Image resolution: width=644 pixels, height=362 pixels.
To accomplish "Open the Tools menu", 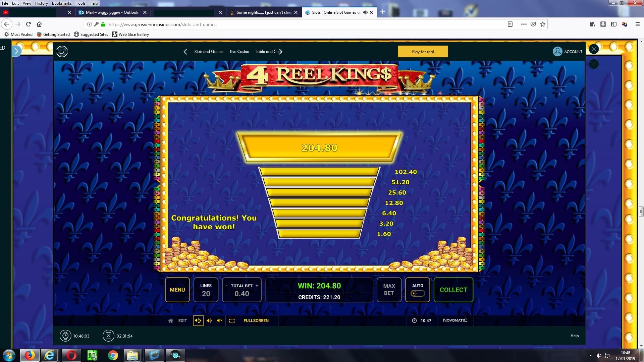I will point(80,3).
